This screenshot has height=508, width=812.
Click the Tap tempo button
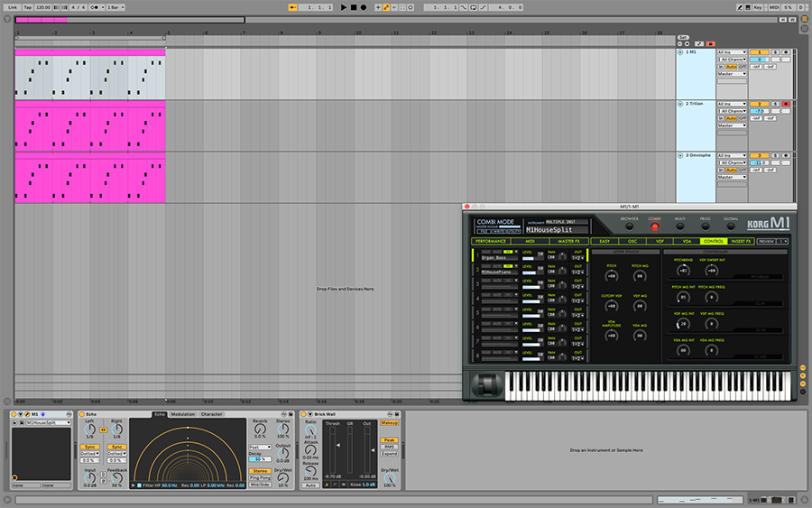coord(28,7)
